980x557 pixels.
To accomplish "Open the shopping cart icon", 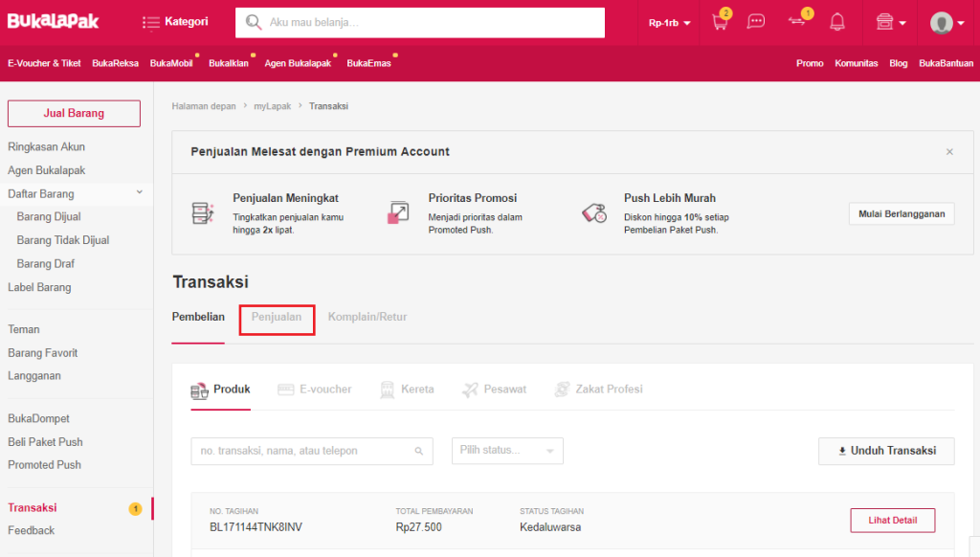I will tap(721, 22).
